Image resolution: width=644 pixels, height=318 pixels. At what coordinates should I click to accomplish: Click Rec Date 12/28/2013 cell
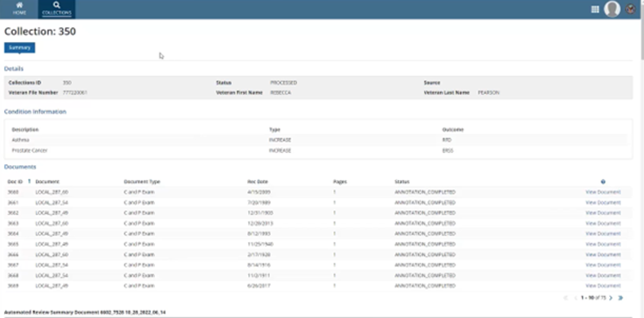pyautogui.click(x=260, y=223)
